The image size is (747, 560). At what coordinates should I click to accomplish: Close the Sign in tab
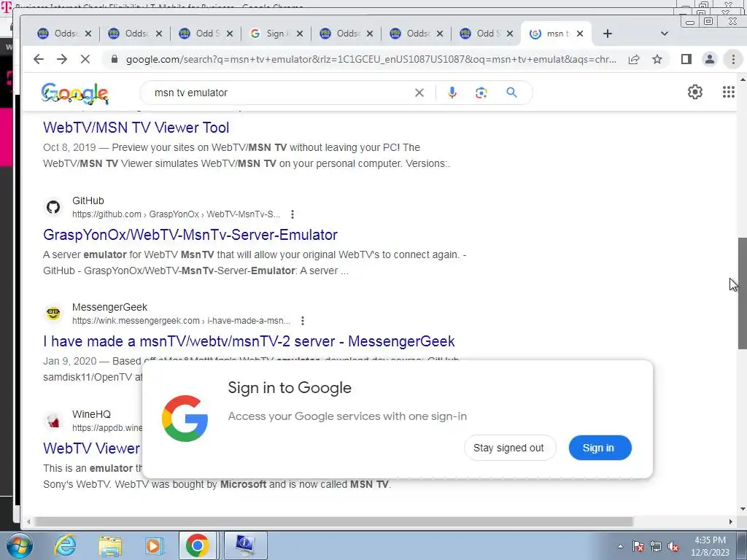(x=300, y=34)
